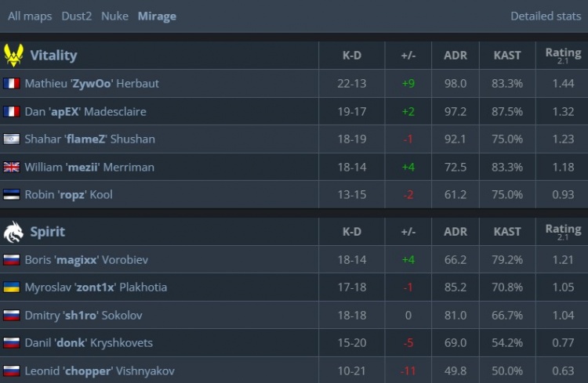Click the UK flag beside mezii

pos(11,167)
